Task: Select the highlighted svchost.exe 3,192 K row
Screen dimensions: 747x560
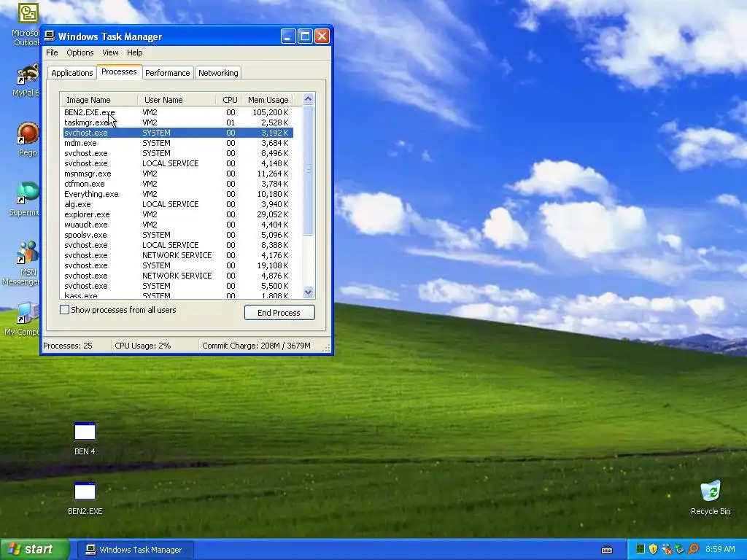Action: click(x=178, y=133)
